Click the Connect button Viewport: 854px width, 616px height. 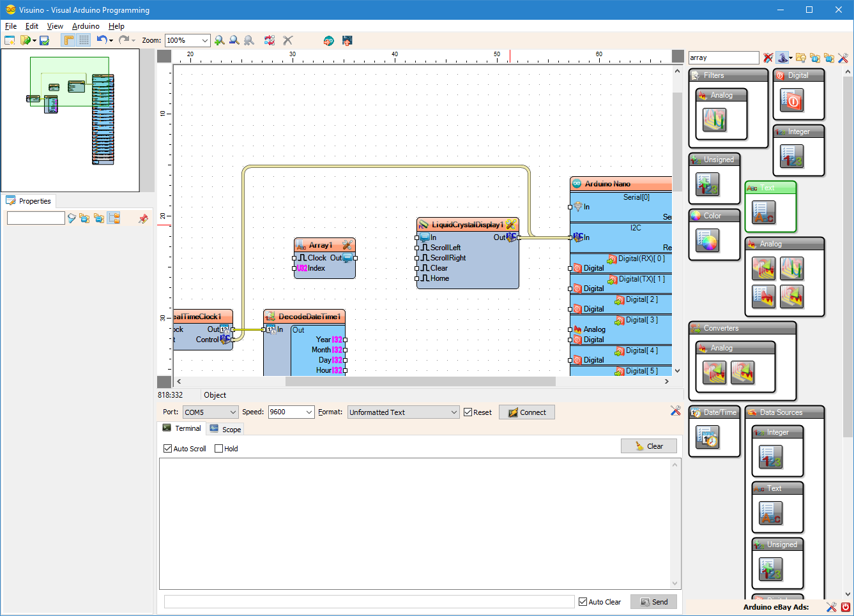527,412
